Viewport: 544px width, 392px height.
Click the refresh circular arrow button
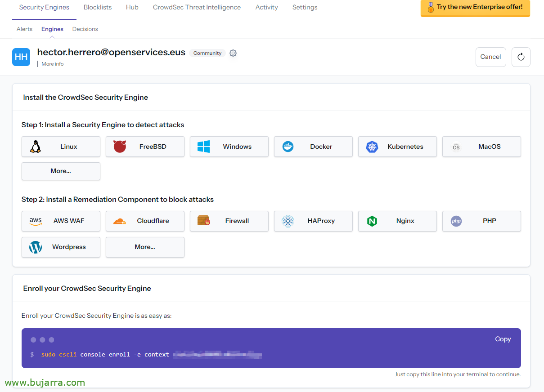pos(521,57)
